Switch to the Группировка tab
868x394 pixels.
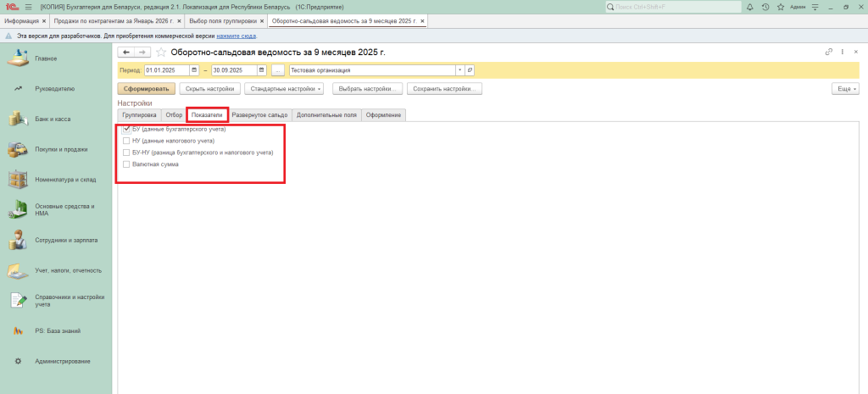coord(139,114)
